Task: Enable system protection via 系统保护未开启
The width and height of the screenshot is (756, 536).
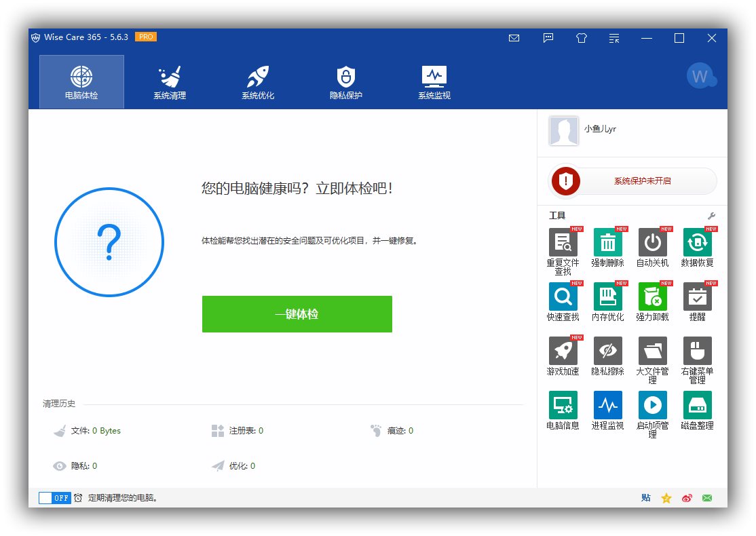Action: pyautogui.click(x=632, y=181)
